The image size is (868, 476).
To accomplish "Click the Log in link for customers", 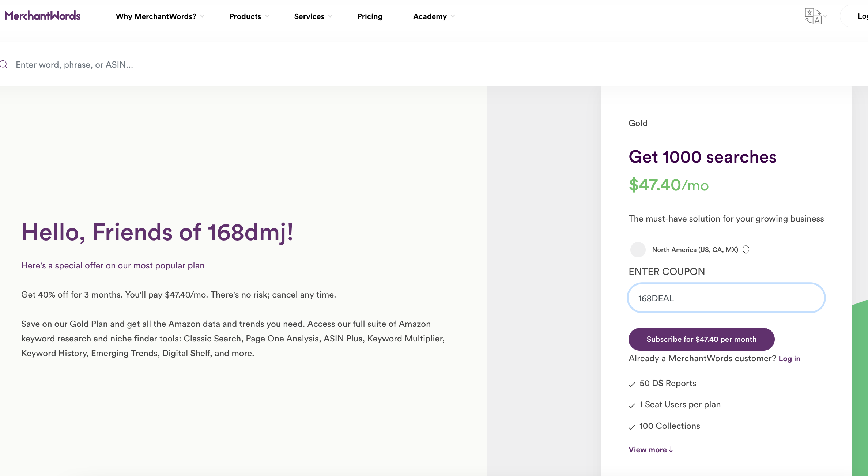I will pyautogui.click(x=789, y=359).
